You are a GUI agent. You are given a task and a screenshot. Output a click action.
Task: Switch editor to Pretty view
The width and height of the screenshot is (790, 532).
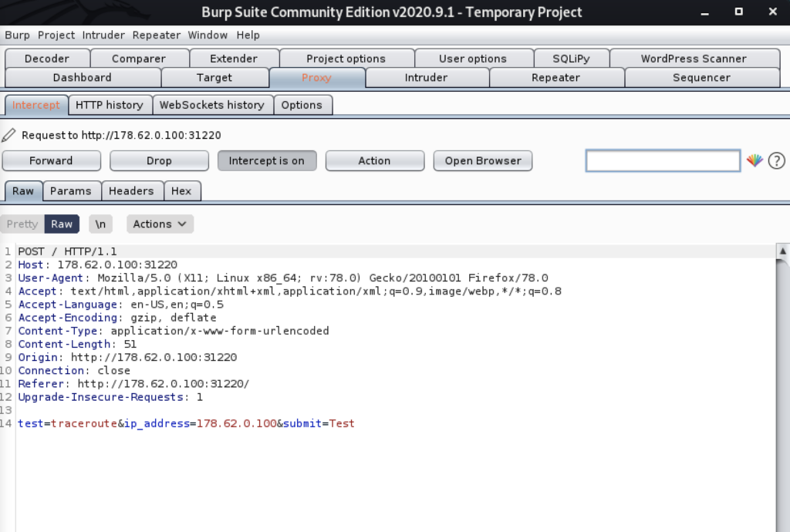pos(22,224)
